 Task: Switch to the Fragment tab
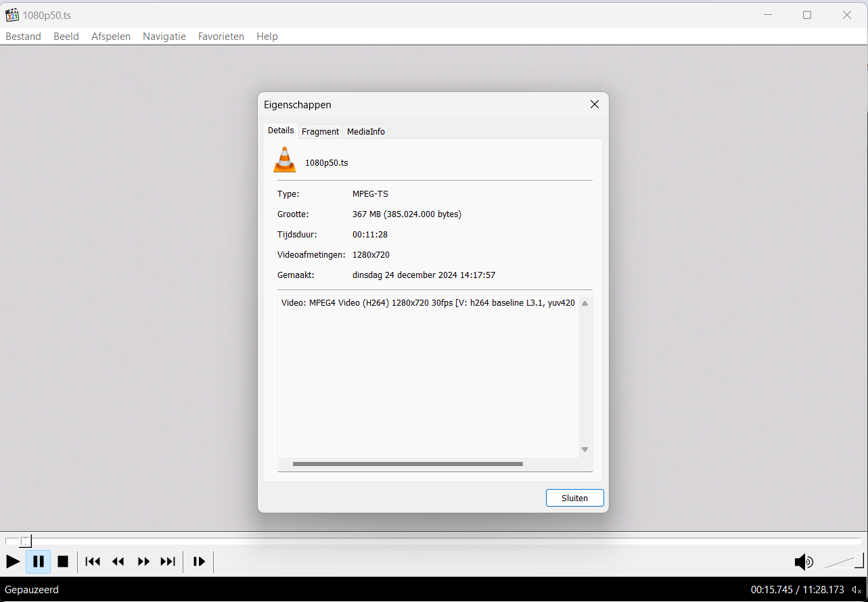coord(320,132)
